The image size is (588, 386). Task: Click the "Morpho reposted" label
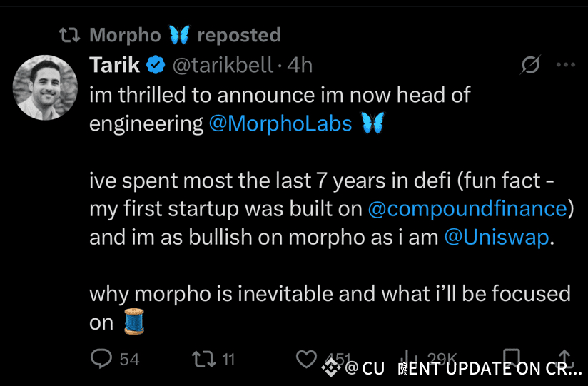pyautogui.click(x=185, y=34)
